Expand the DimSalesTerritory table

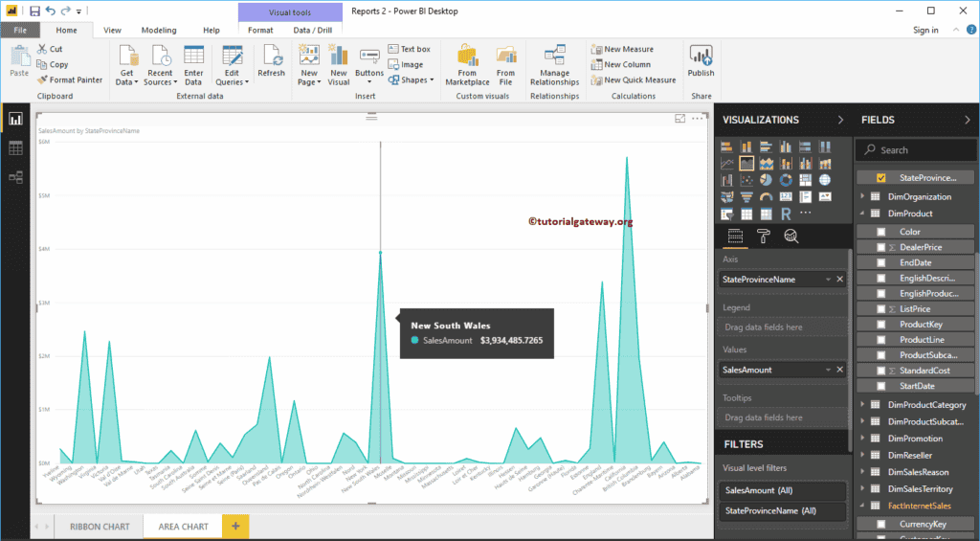[x=862, y=488]
